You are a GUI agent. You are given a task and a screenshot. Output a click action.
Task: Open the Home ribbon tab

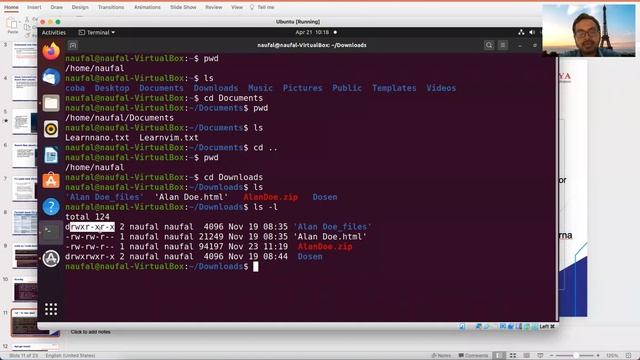click(x=11, y=7)
